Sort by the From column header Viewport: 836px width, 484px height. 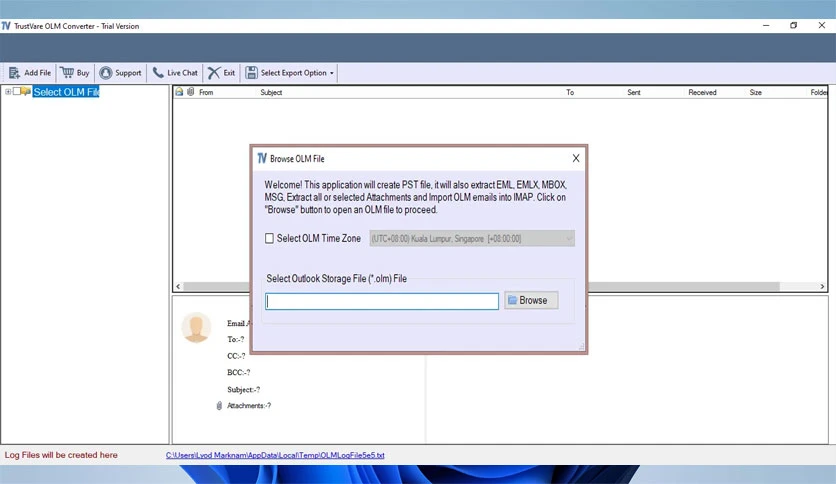(x=206, y=92)
